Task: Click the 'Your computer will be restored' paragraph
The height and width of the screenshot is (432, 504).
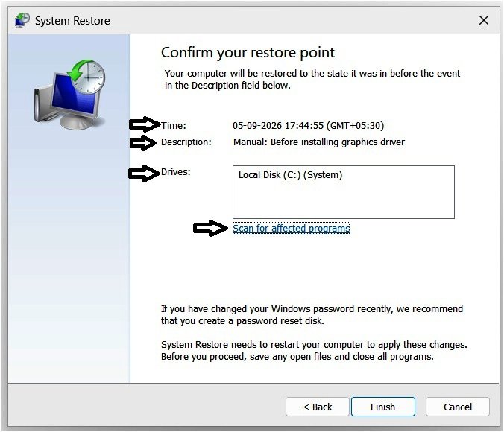Action: tap(312, 80)
